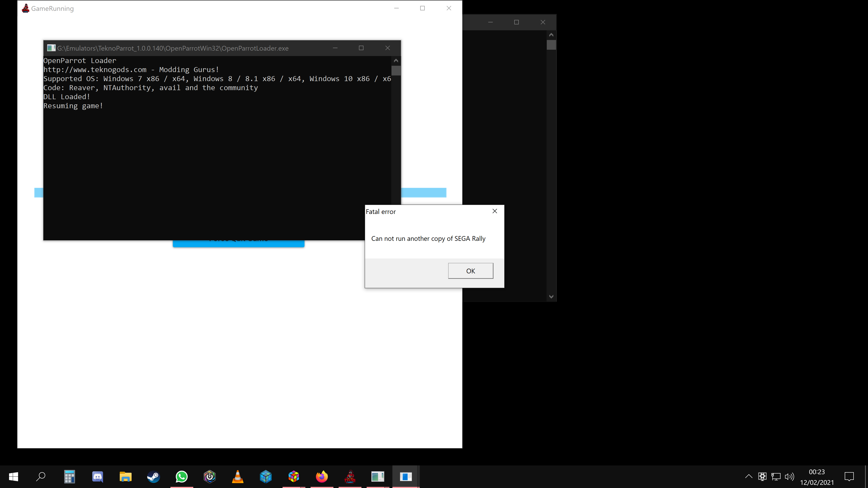Click the active blue window taskbar icon
868x488 pixels.
(x=406, y=476)
